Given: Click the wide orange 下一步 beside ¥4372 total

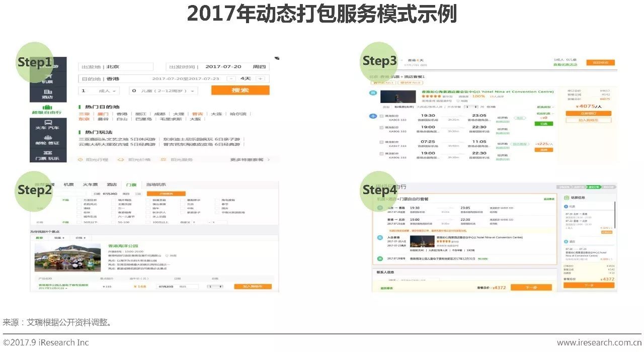Looking at the screenshot, I should pyautogui.click(x=531, y=287).
